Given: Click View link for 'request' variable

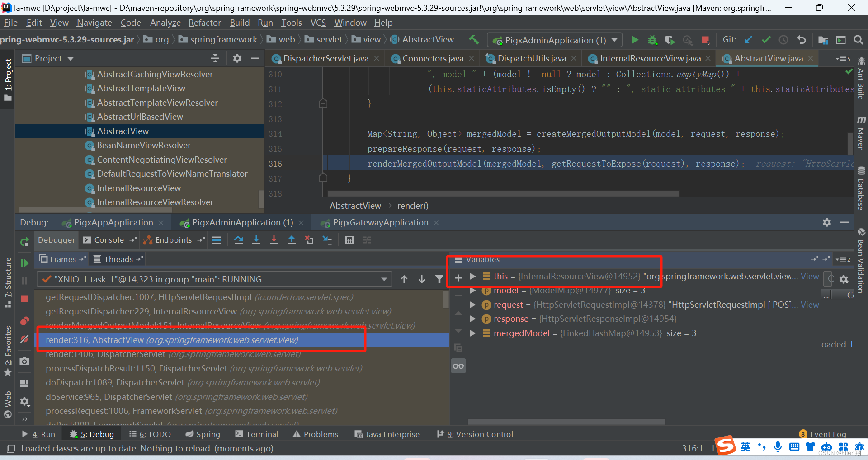Looking at the screenshot, I should tap(809, 305).
